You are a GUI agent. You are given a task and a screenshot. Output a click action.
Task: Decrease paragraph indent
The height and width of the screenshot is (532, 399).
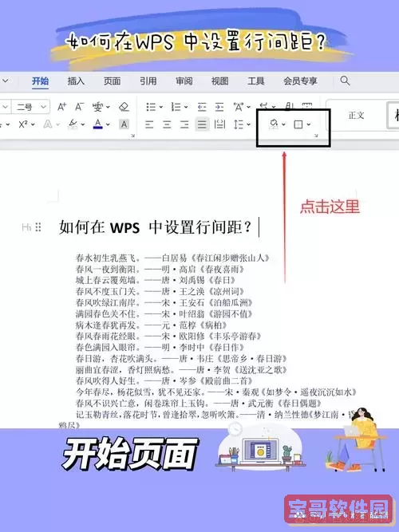pyautogui.click(x=202, y=107)
